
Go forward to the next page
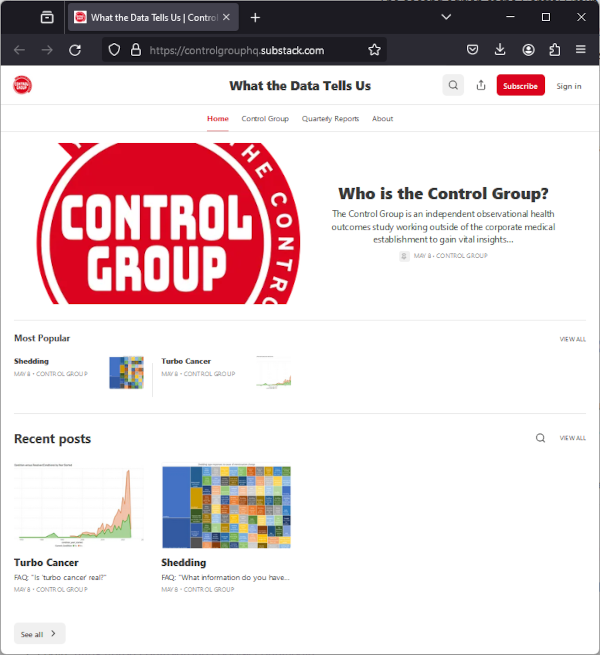[x=47, y=50]
